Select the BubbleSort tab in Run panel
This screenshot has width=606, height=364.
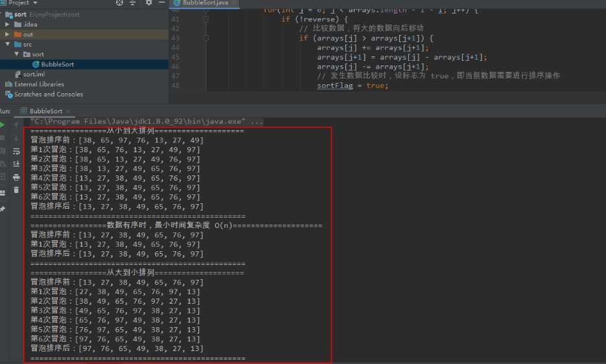[45, 111]
